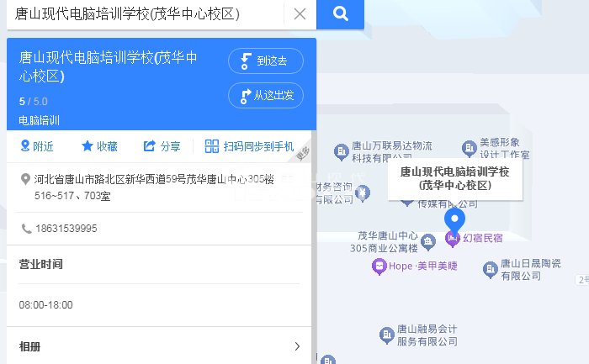Click the 幻宿民宿 map label
The height and width of the screenshot is (364, 589).
tap(483, 238)
